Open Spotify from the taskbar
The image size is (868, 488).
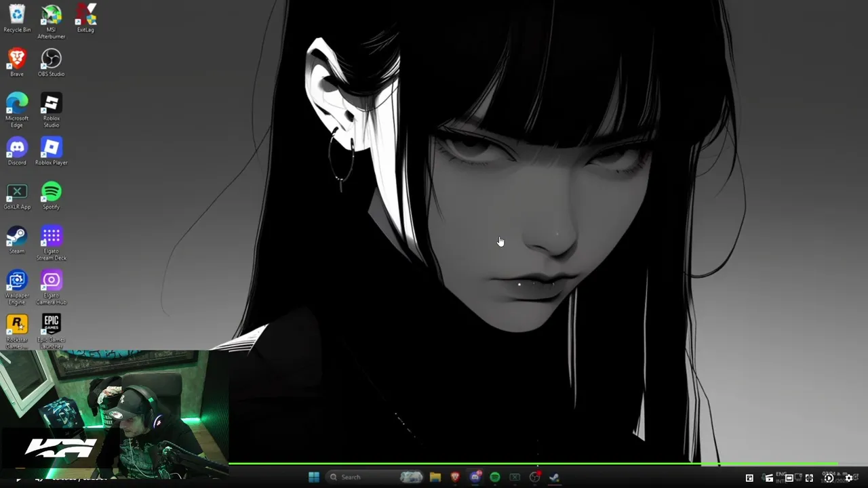495,477
